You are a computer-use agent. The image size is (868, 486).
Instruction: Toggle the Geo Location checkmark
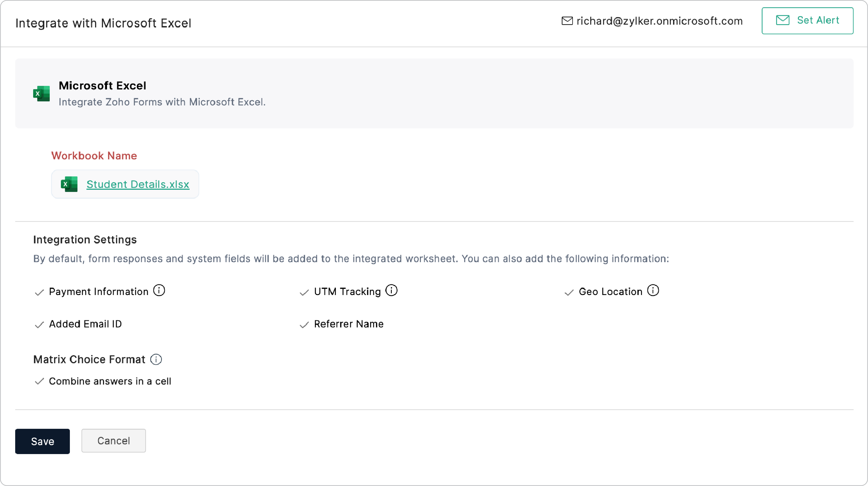(x=569, y=292)
